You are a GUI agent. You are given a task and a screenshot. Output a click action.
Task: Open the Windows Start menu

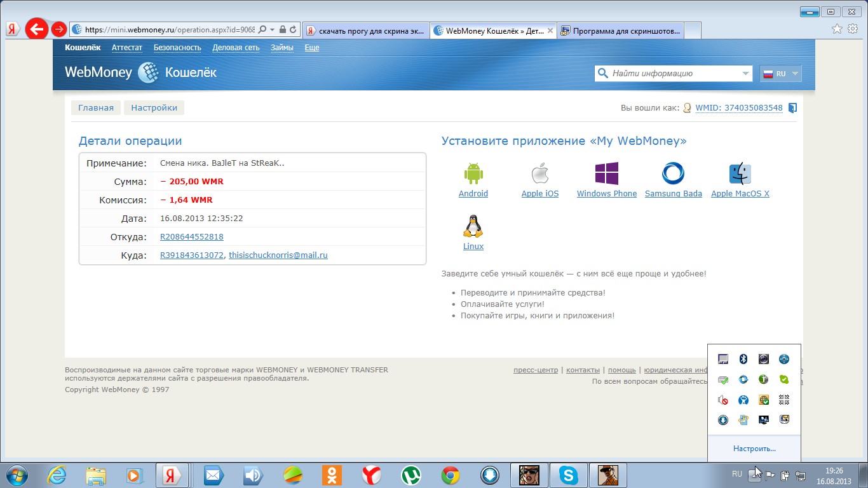click(x=16, y=475)
